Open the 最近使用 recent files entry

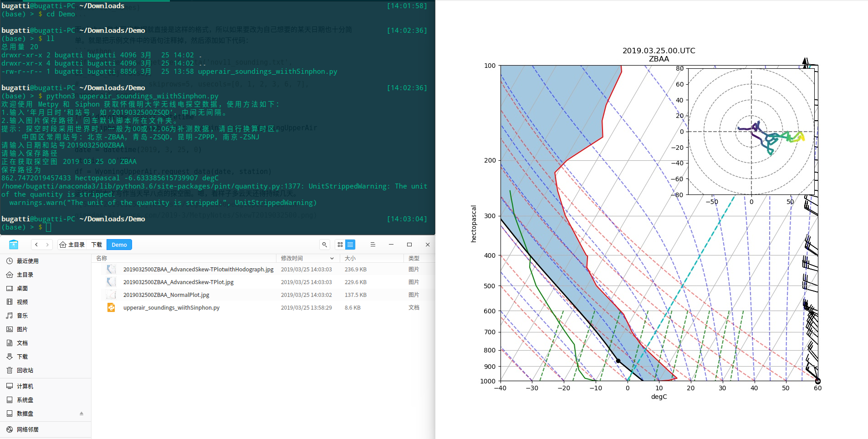tap(27, 261)
